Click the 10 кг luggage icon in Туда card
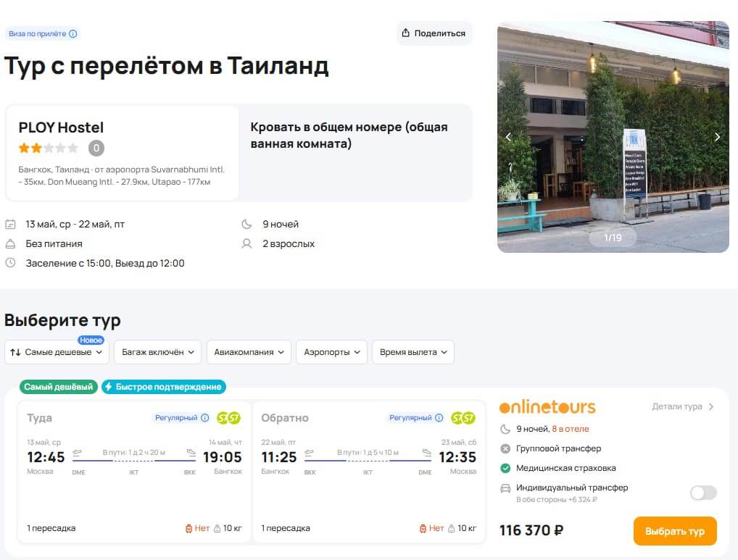The image size is (738, 560). pos(217,529)
